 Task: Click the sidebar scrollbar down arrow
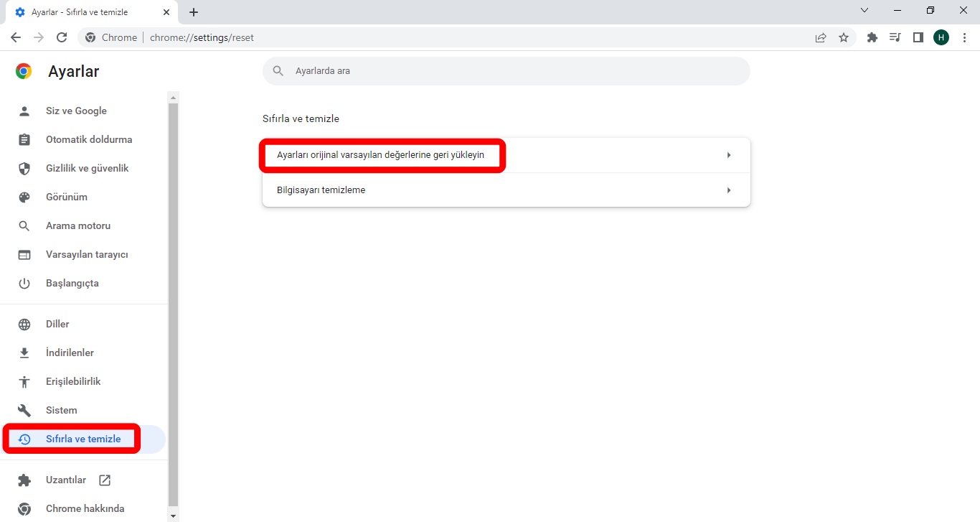point(172,516)
